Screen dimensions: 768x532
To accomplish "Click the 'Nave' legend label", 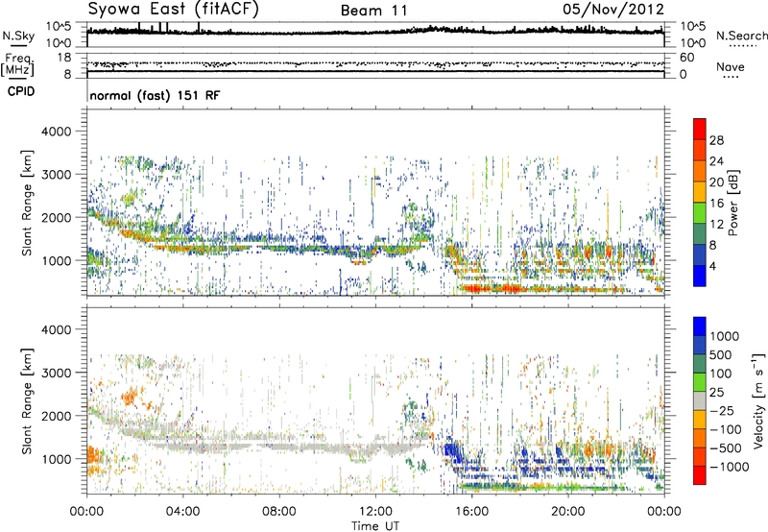I will point(730,66).
